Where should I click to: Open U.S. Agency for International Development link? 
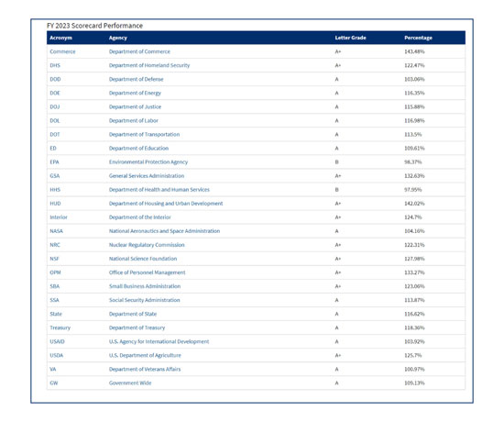point(159,342)
